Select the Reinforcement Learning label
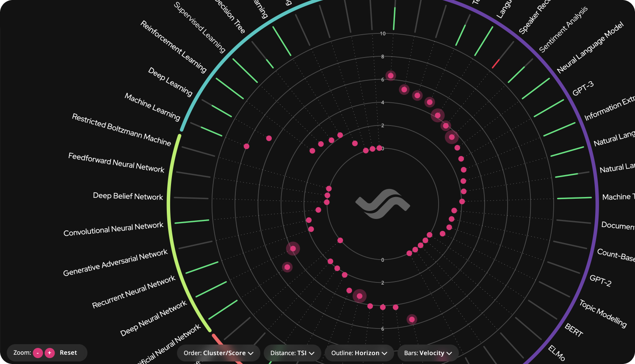The image size is (635, 364). pos(174,47)
